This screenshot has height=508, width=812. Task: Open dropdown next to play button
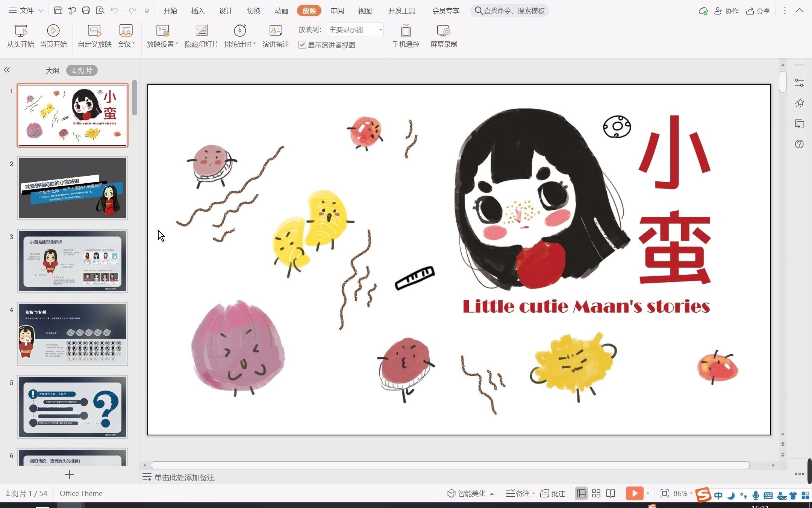point(648,493)
